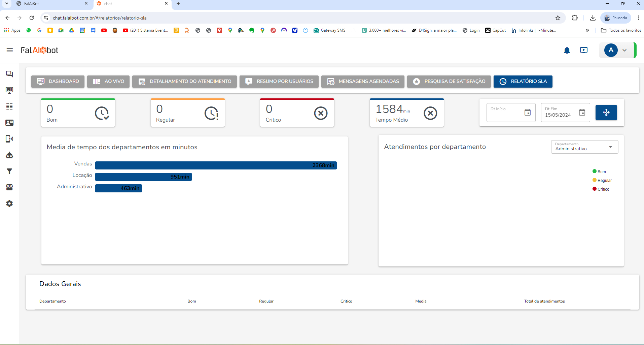Open the Dt Início calendar picker icon
The image size is (644, 345).
point(528,113)
